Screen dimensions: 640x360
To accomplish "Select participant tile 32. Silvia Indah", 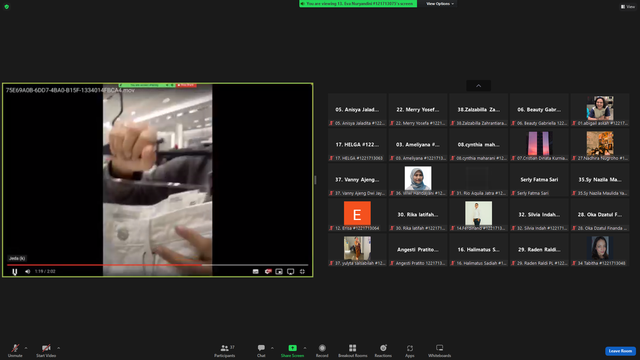I will pyautogui.click(x=539, y=215).
